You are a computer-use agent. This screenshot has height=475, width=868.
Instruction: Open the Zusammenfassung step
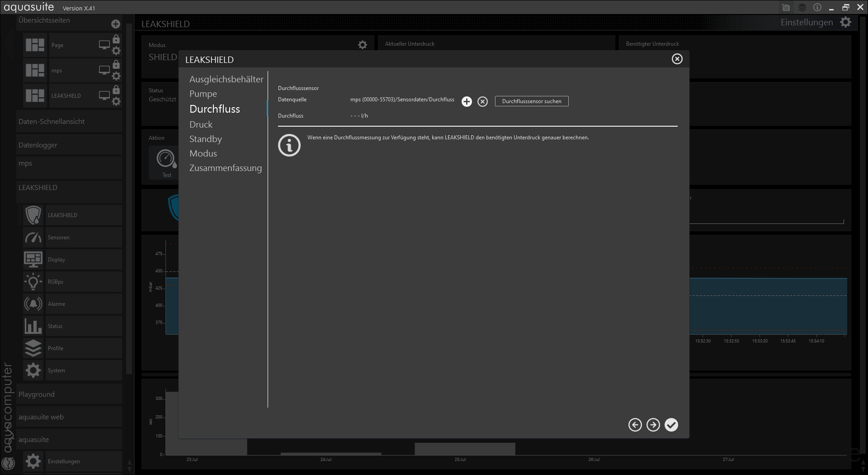(x=225, y=168)
